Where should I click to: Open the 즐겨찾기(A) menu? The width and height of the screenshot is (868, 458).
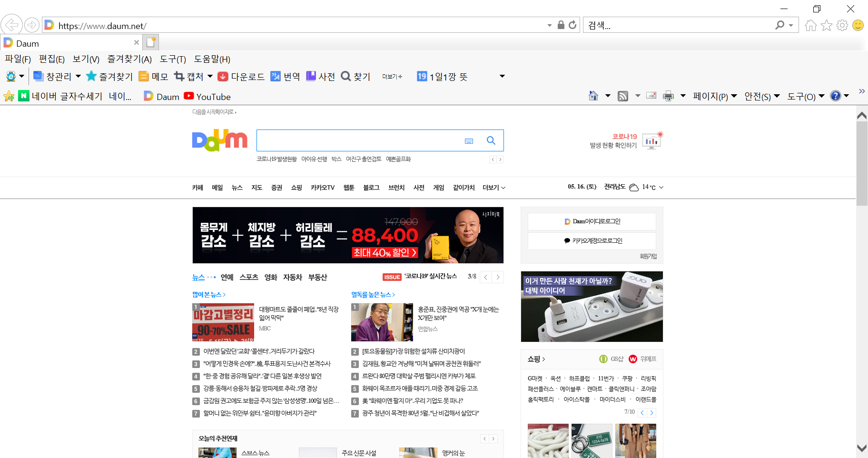pyautogui.click(x=129, y=59)
